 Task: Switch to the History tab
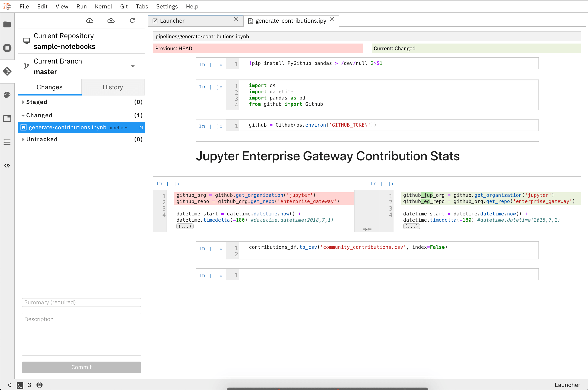click(112, 87)
